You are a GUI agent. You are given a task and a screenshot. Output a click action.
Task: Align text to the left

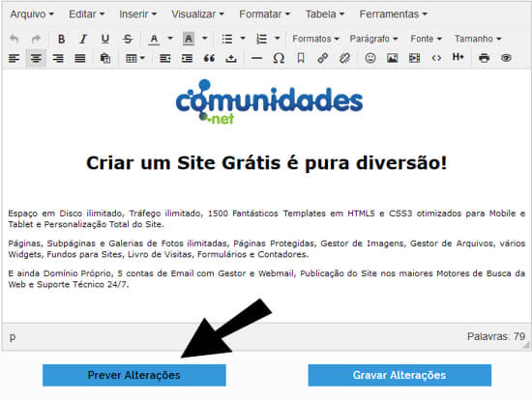tap(14, 58)
